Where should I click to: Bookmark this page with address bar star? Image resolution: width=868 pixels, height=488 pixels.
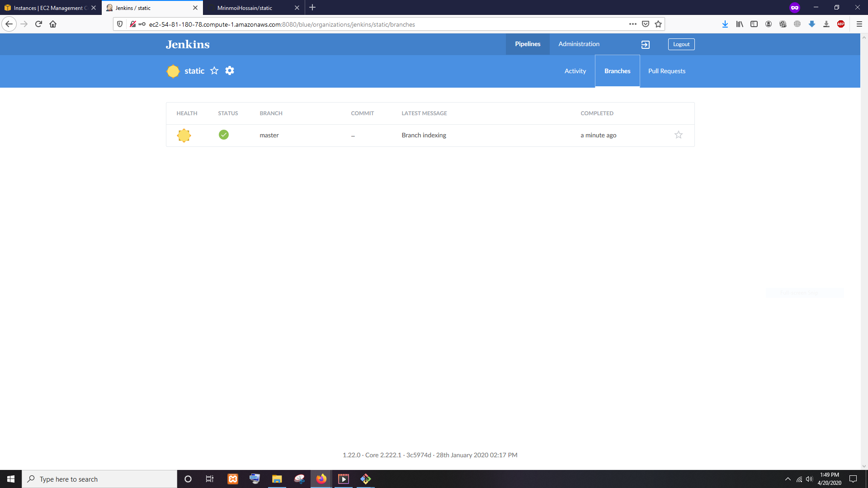[658, 24]
